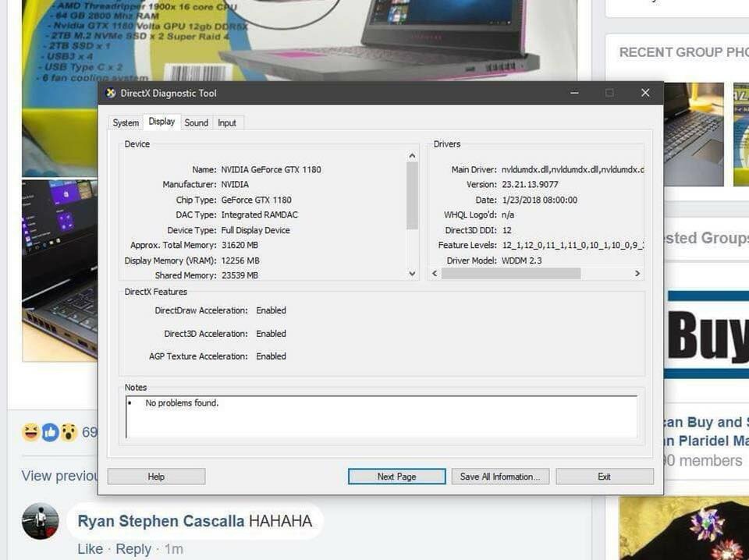Screen dimensions: 749x560
Task: Click the Shared Memory value '23539 MB'
Action: pyautogui.click(x=240, y=275)
